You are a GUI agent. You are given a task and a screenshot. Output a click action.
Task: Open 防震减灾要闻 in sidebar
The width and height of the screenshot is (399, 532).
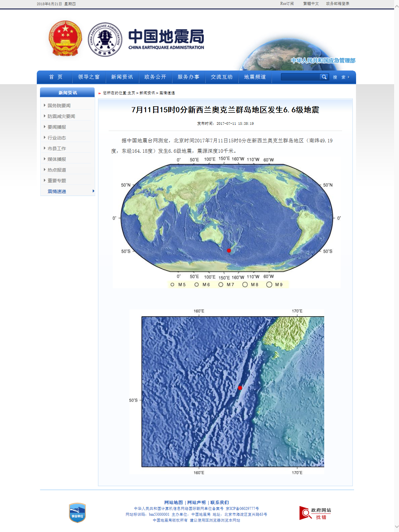point(61,116)
